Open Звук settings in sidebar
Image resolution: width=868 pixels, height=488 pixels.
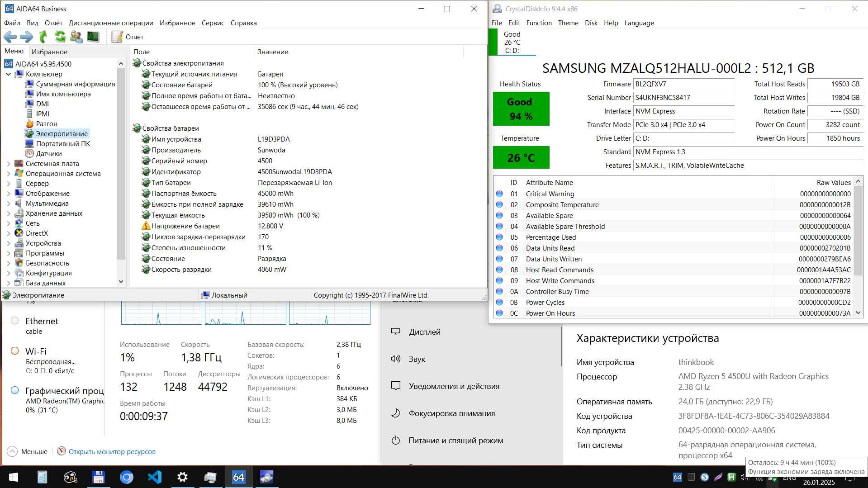tap(472, 359)
